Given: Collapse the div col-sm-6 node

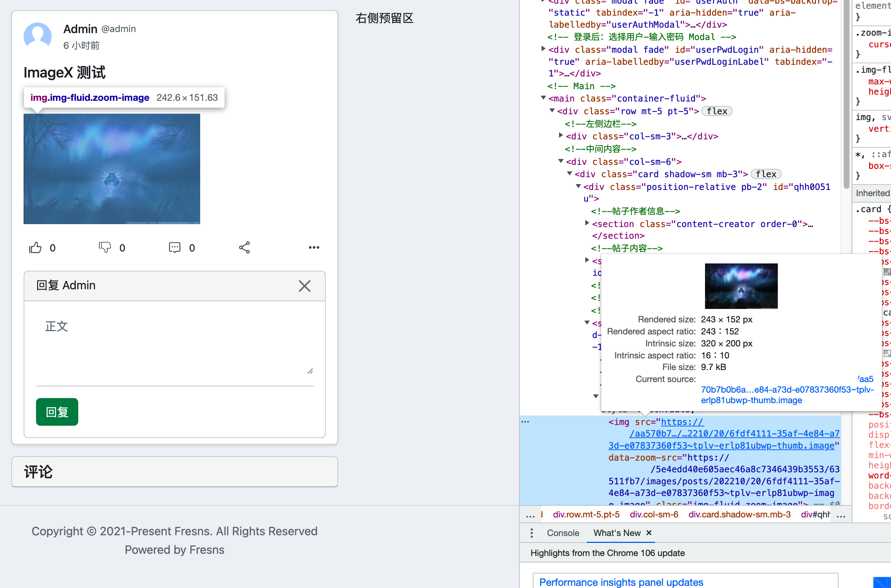Looking at the screenshot, I should click(x=561, y=162).
